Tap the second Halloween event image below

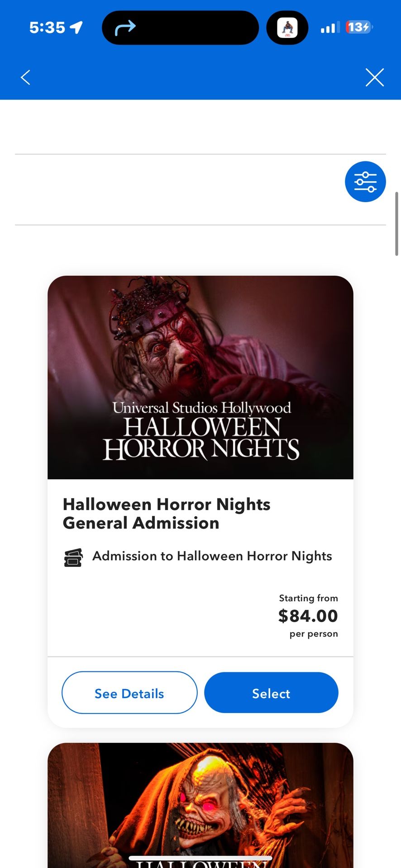[x=200, y=805]
